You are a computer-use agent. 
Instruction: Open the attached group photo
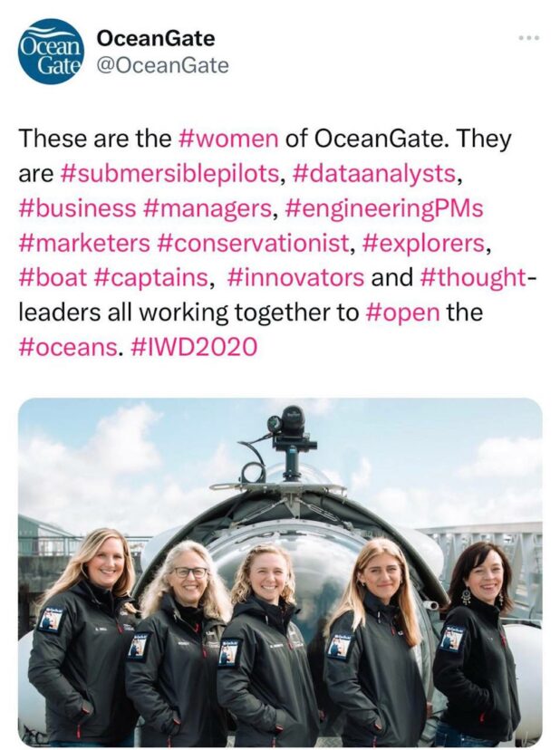coord(280,572)
